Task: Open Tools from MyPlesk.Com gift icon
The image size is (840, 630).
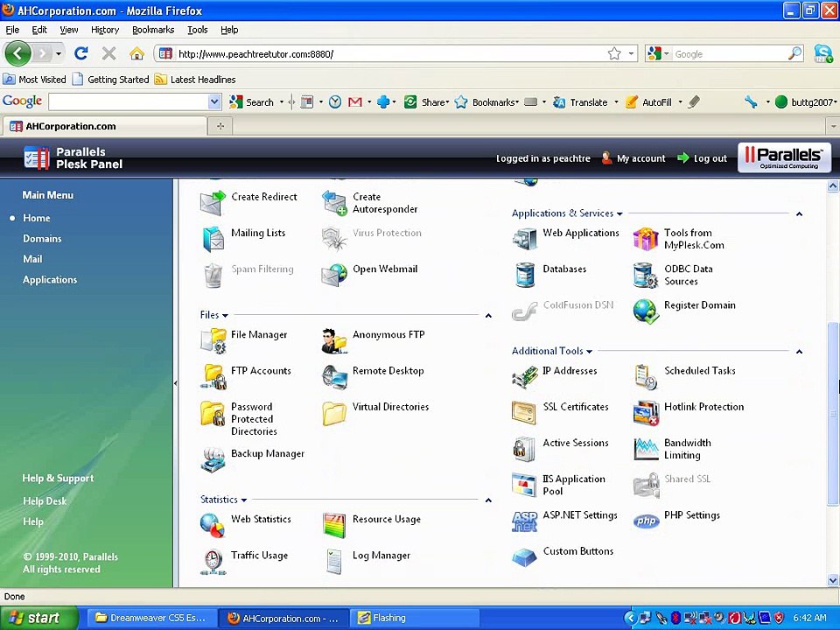Action: tap(646, 239)
